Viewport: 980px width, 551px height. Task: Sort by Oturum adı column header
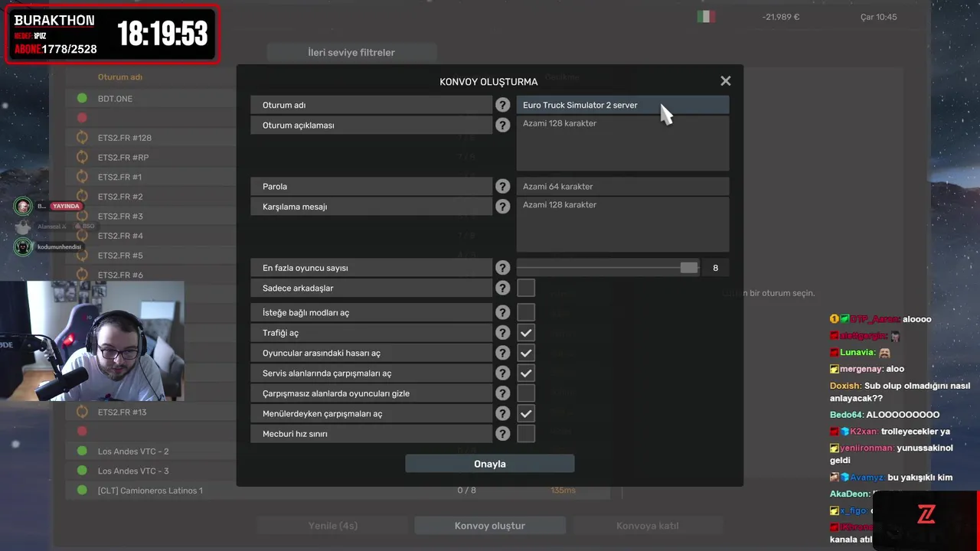120,77
